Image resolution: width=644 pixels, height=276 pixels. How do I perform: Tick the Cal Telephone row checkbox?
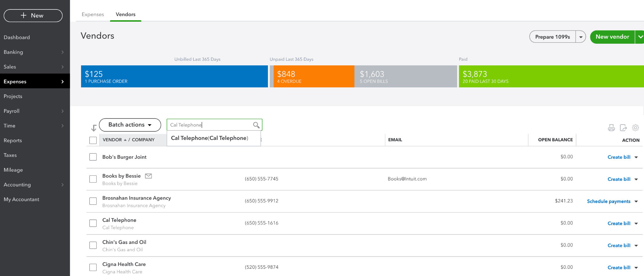point(93,223)
